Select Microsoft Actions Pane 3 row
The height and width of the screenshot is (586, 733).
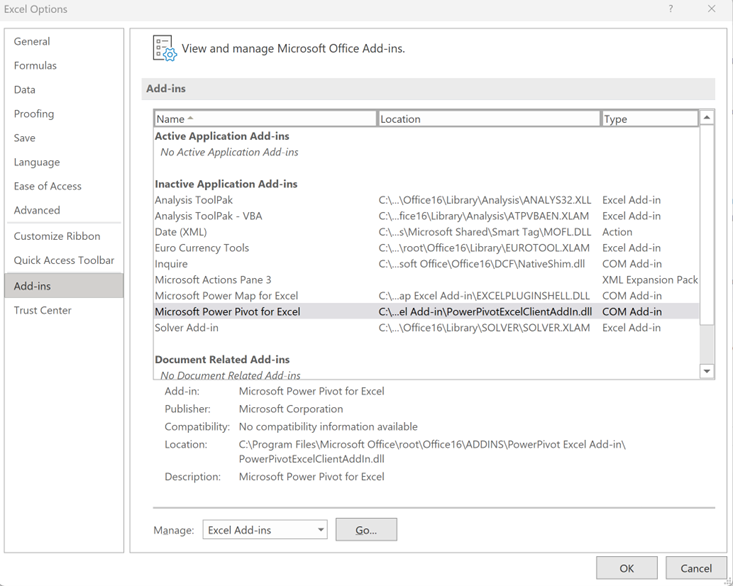(x=426, y=279)
